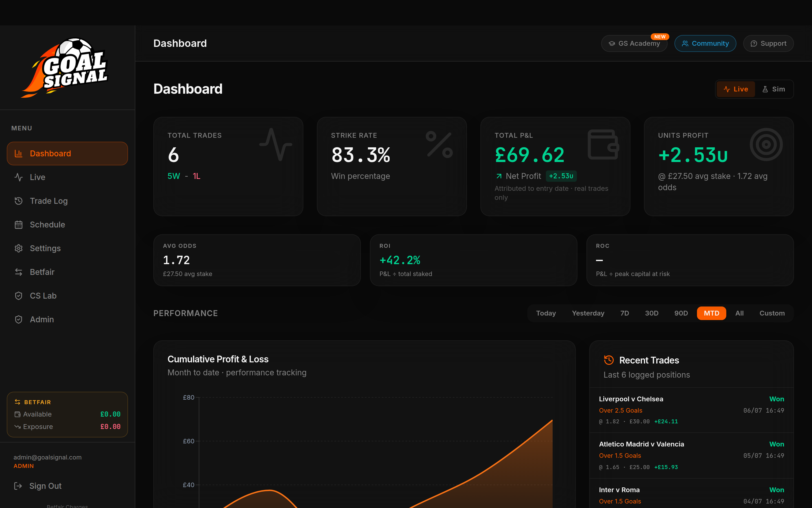Select the Today performance range

(546, 313)
